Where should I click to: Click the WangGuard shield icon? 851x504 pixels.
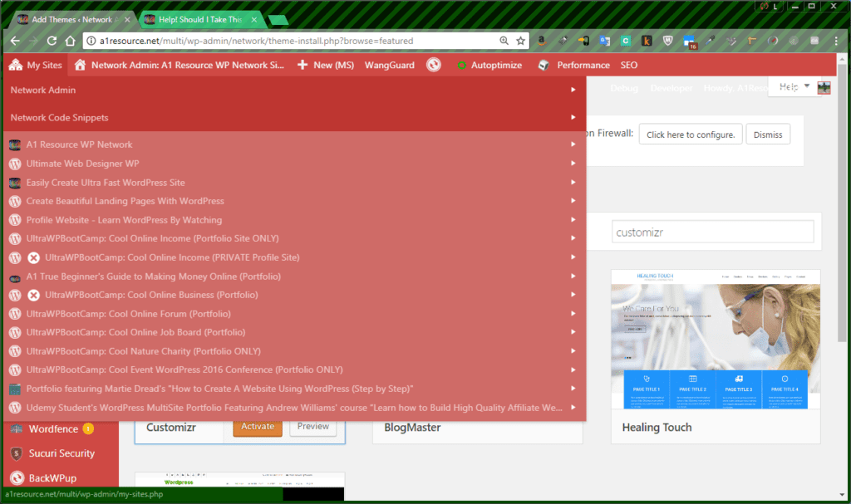433,65
